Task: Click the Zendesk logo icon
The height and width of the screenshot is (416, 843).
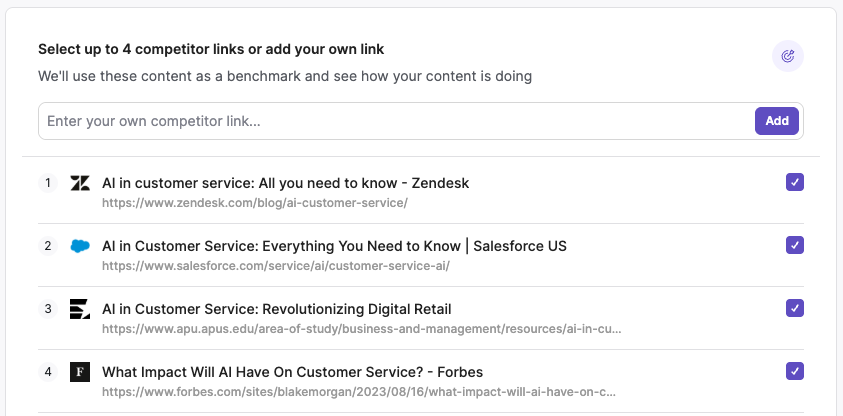Action: click(x=80, y=183)
